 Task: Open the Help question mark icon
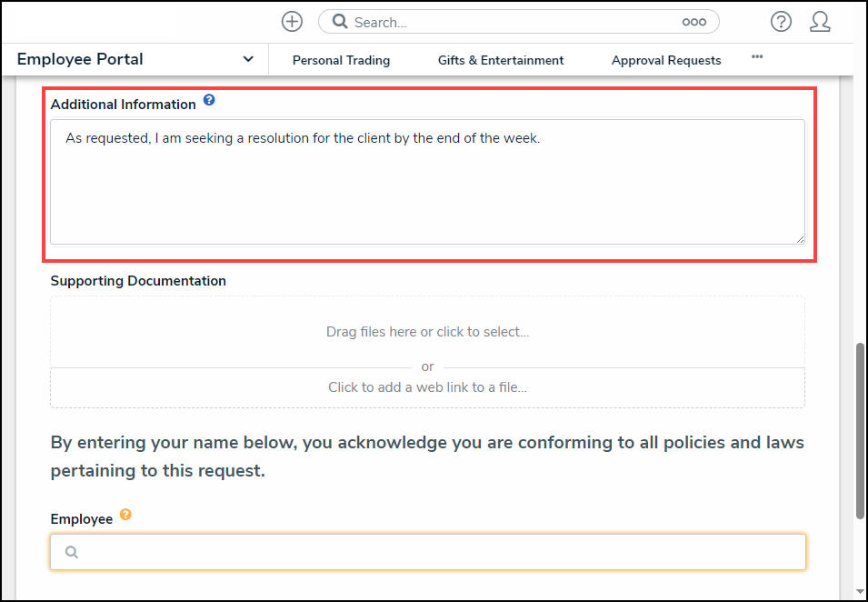pyautogui.click(x=781, y=22)
